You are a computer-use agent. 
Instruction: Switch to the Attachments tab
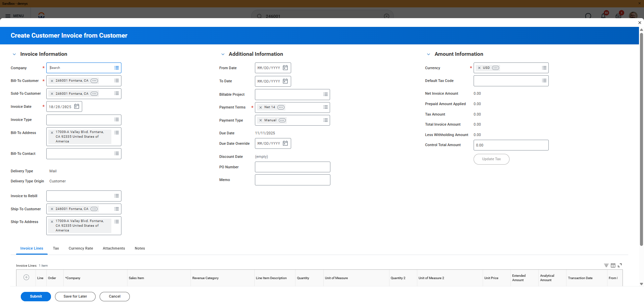pyautogui.click(x=114, y=249)
